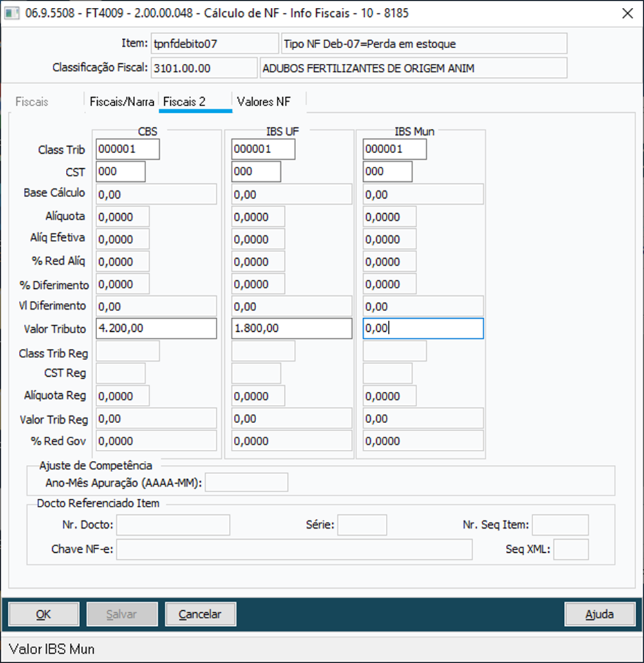The image size is (644, 663).
Task: Click the CBS % Red Gov field
Action: 156,441
